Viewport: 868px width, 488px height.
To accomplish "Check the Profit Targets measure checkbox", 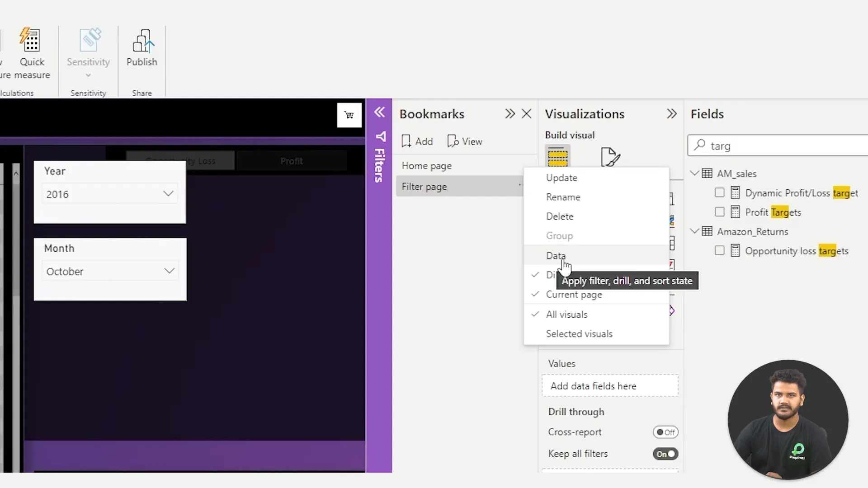I will 719,212.
